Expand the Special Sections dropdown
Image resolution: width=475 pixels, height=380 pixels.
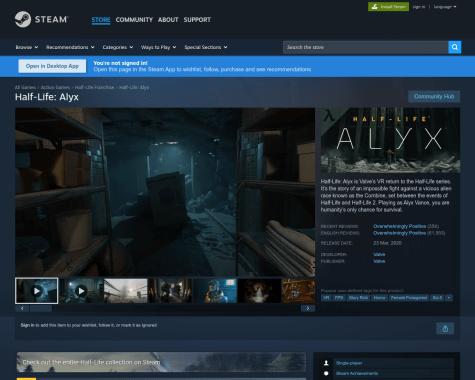coord(206,47)
